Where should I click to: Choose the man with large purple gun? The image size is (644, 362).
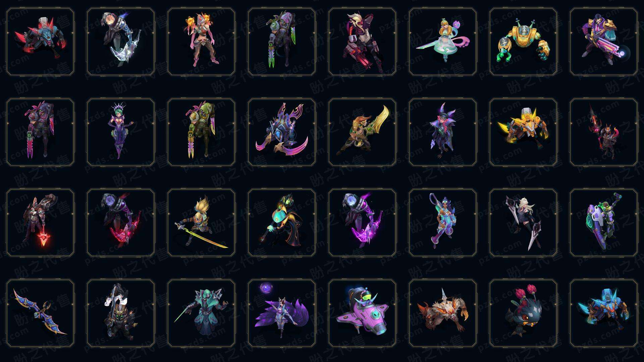point(604,42)
